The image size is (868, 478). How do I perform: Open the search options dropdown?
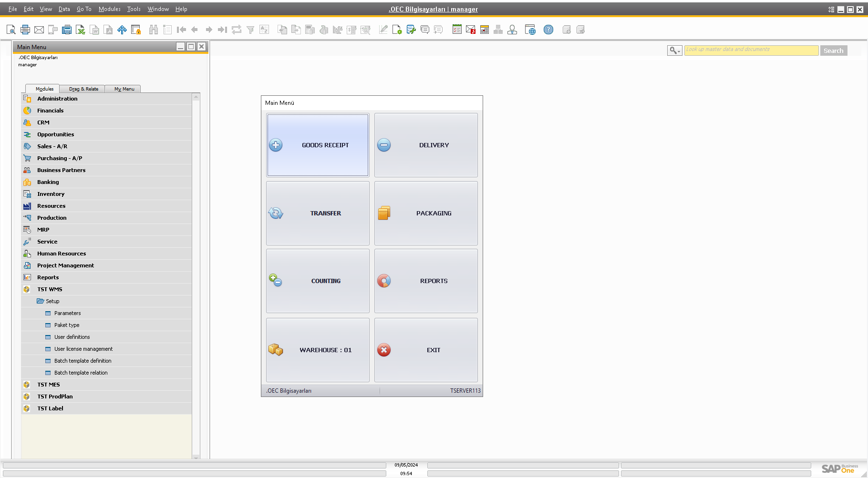[x=674, y=51]
